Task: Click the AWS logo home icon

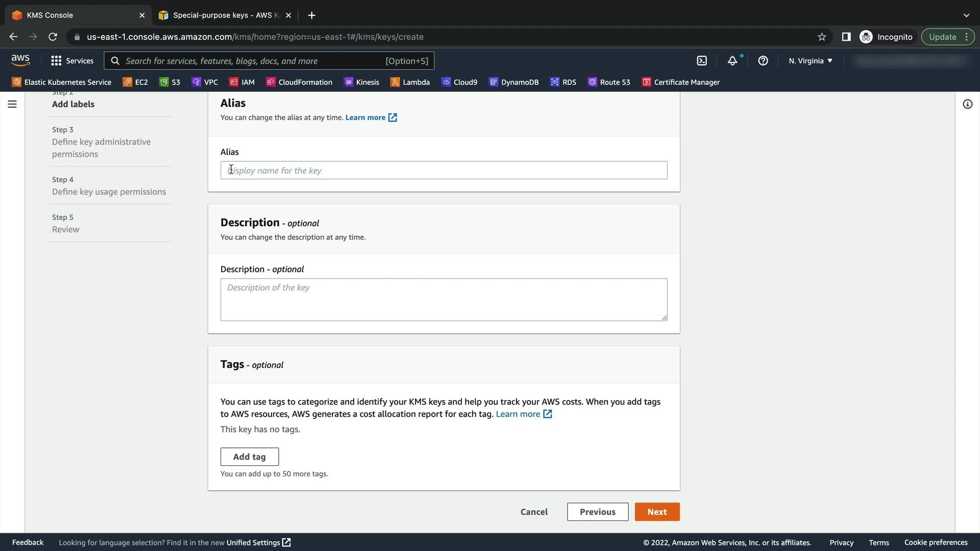Action: tap(20, 60)
